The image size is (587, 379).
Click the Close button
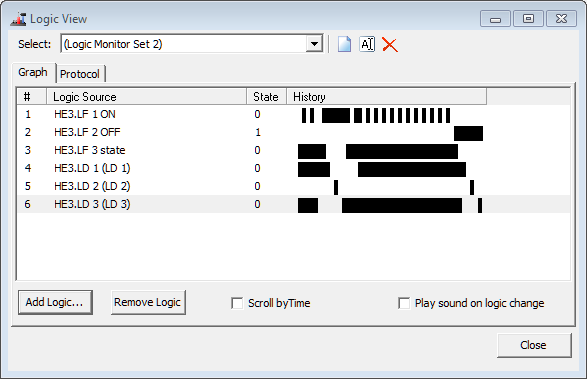(534, 345)
